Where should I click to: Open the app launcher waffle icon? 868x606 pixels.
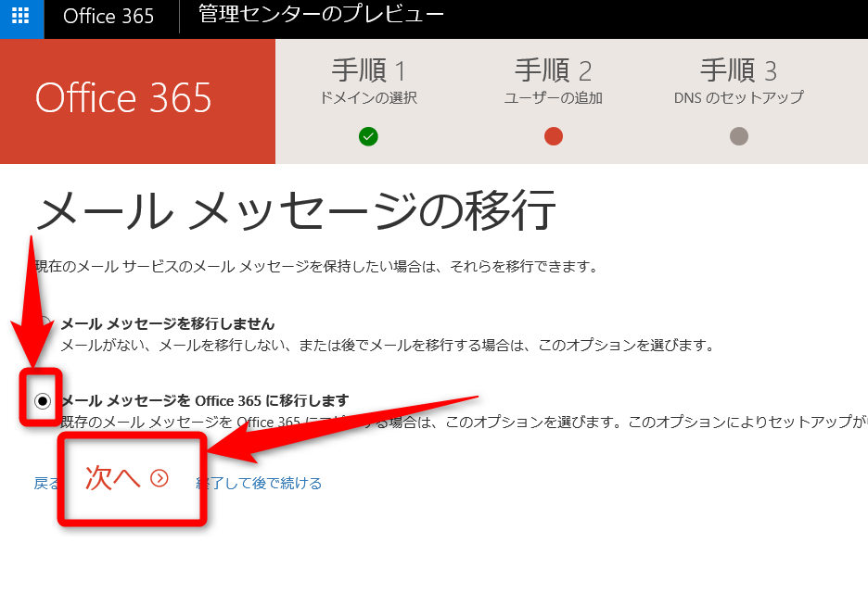coord(20,18)
